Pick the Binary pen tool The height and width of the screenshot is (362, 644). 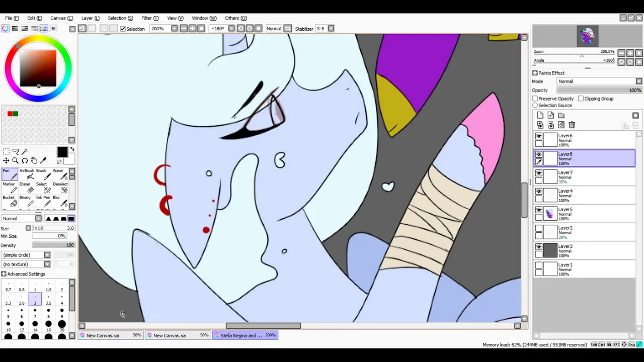tap(26, 201)
